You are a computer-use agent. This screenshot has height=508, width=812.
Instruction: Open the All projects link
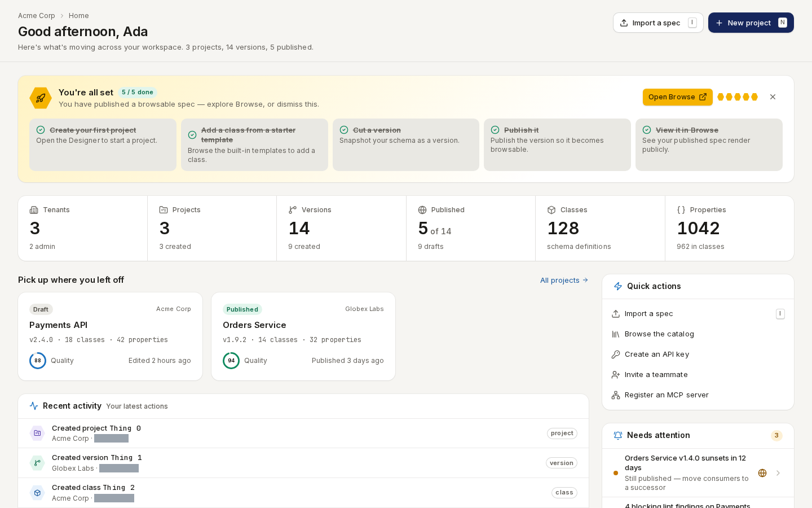[x=564, y=281]
